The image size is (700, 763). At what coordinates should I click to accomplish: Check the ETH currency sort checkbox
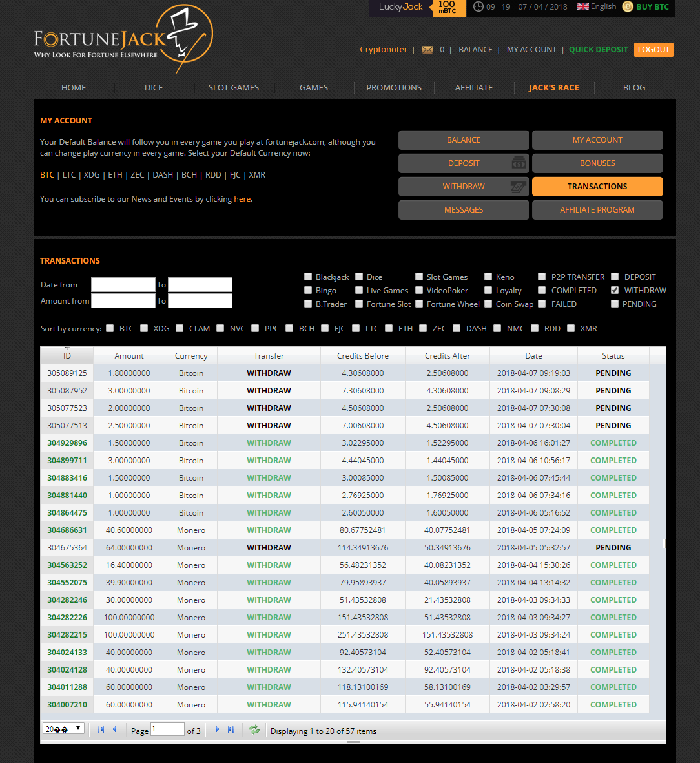(389, 328)
